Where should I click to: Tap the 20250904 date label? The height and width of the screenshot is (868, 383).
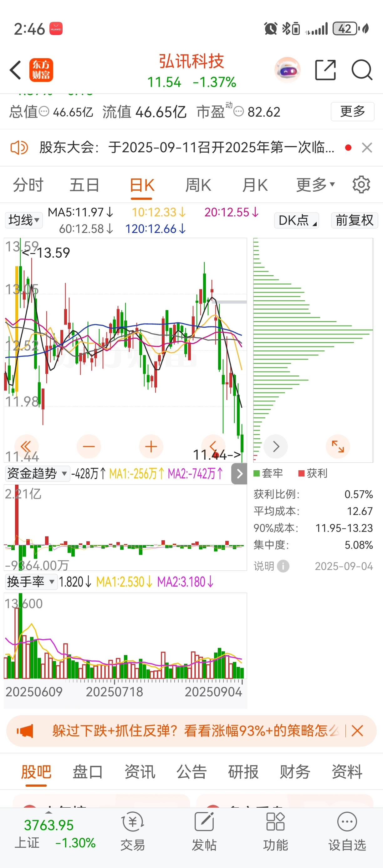tap(213, 692)
